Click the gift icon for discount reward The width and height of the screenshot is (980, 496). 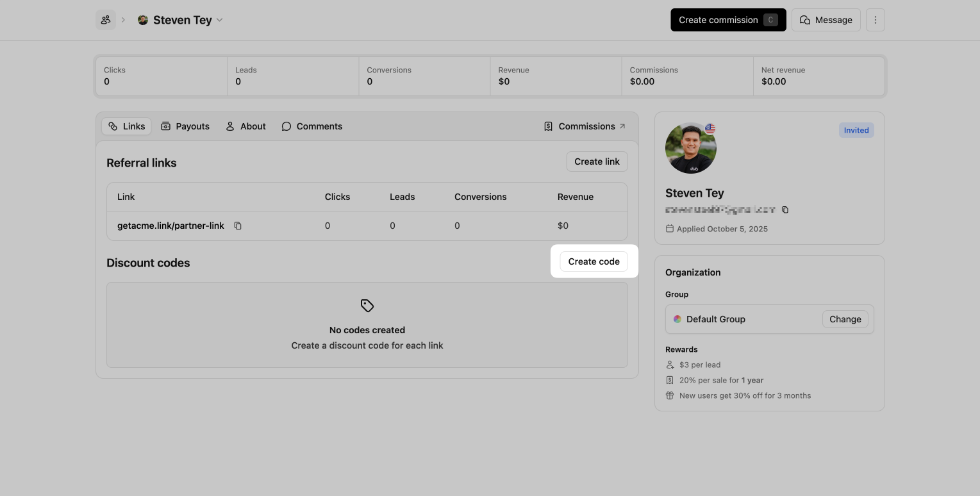[670, 395]
